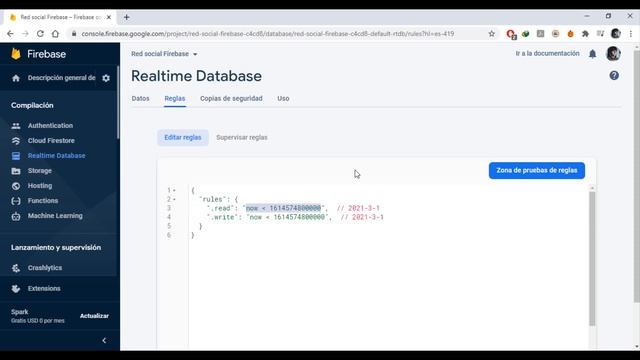Open Functions in sidebar
Screen dimensions: 640x360
click(43, 201)
